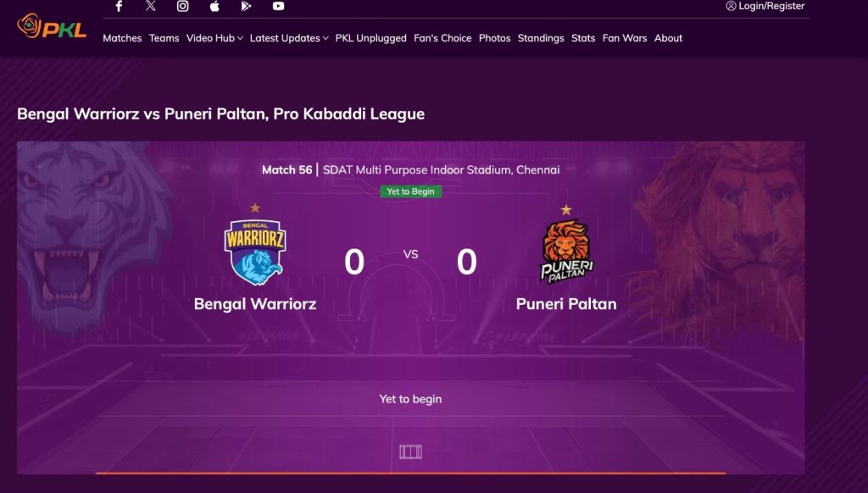This screenshot has height=493, width=868.
Task: Select the kabaddi mat icon below Yet to begin
Action: pos(410,452)
